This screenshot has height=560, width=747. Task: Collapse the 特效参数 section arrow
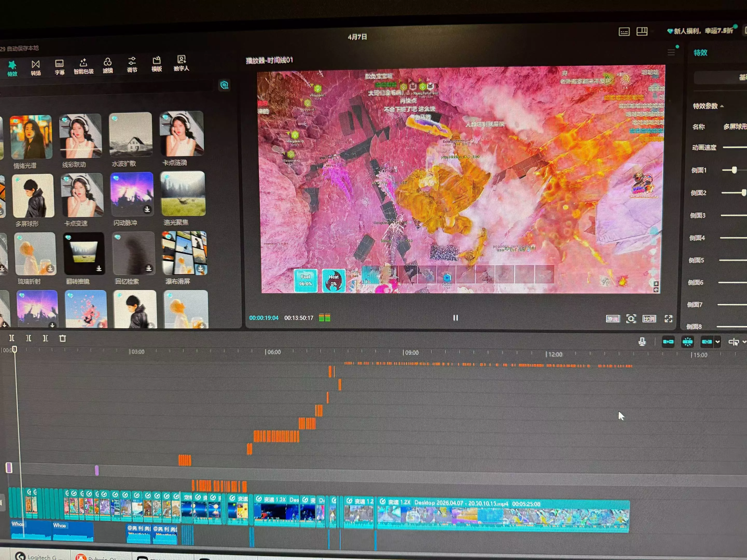pos(722,106)
